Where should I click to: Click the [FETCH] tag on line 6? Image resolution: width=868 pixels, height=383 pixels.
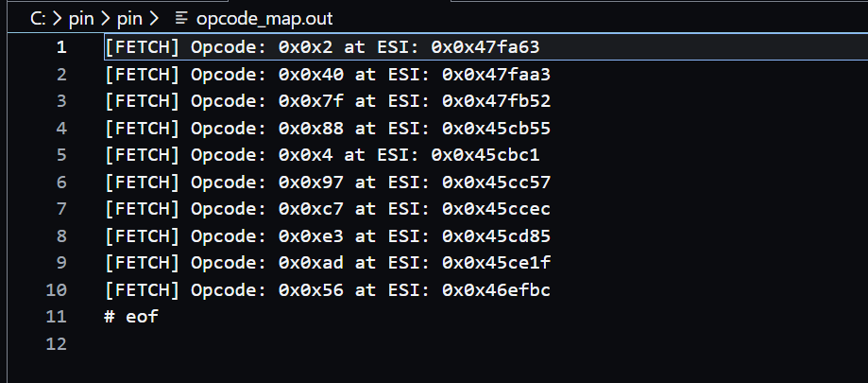(143, 182)
